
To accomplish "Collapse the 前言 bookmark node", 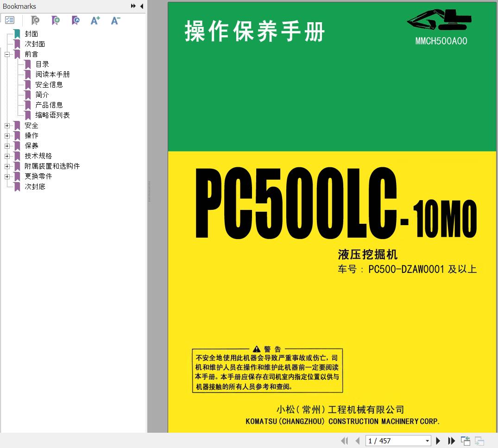I will (7, 54).
